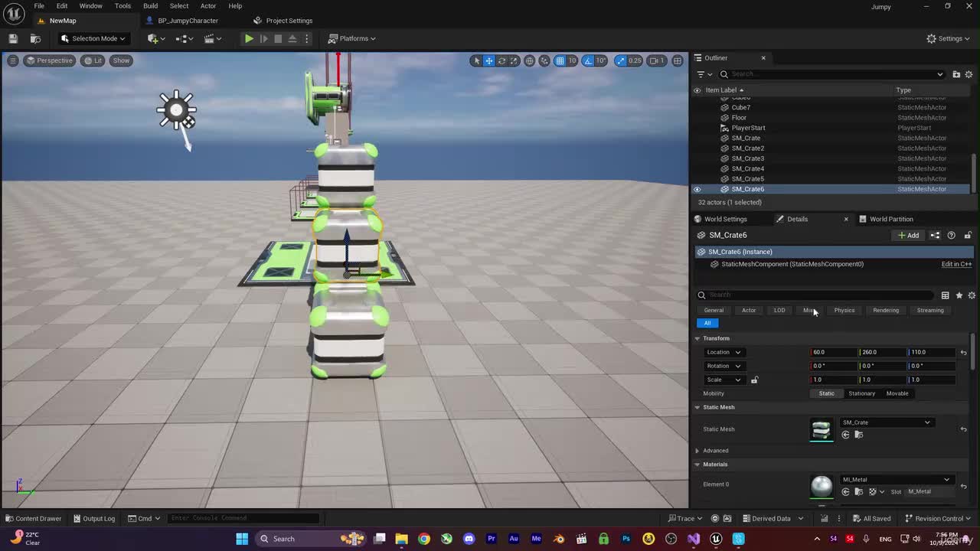Open the scale snap 0.25 dropdown
Screen dimensions: 980x551
pos(635,60)
